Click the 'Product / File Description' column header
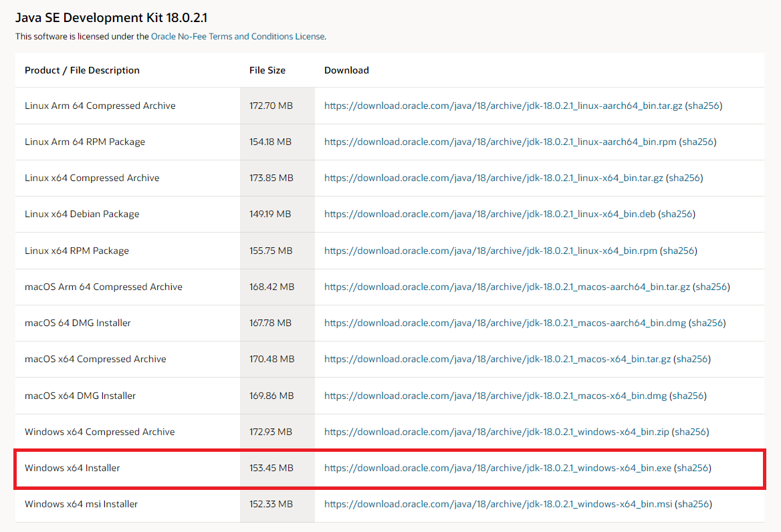 tap(82, 70)
